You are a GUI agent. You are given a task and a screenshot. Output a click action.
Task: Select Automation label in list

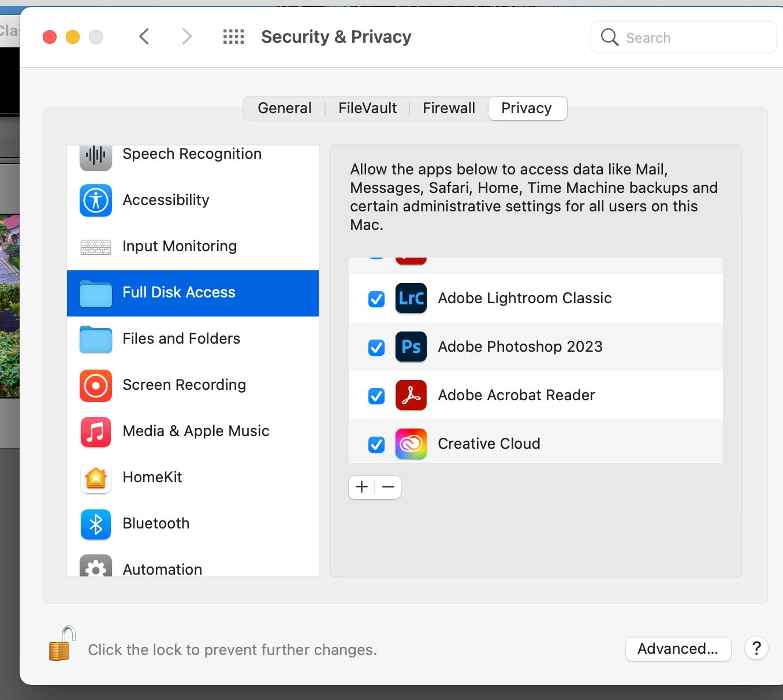tap(163, 569)
